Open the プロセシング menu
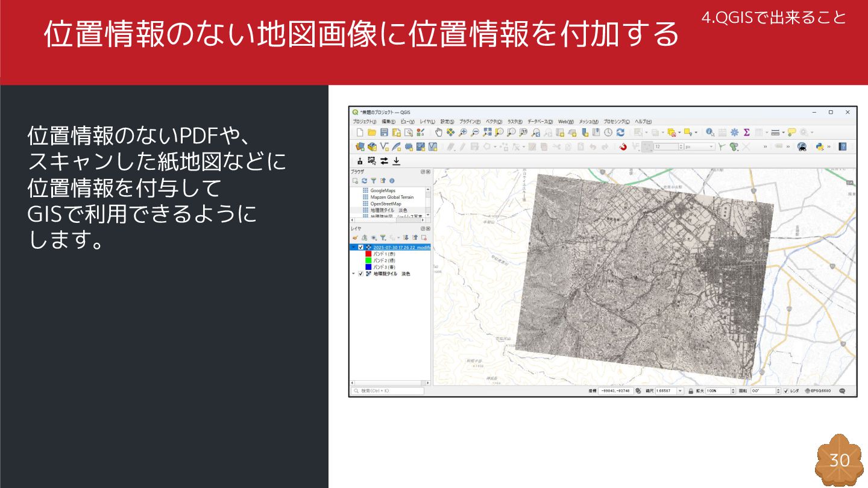Screen dimensions: 868x488 (617, 122)
